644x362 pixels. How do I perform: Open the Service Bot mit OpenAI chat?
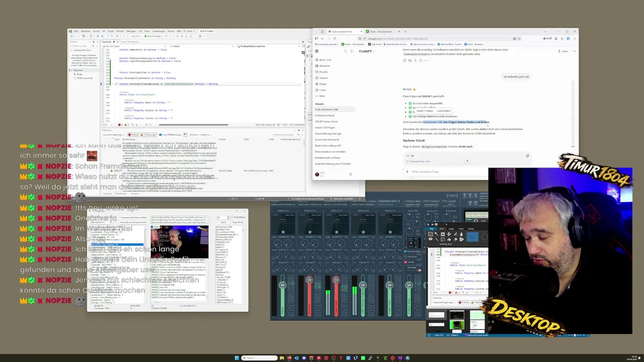coord(327,140)
